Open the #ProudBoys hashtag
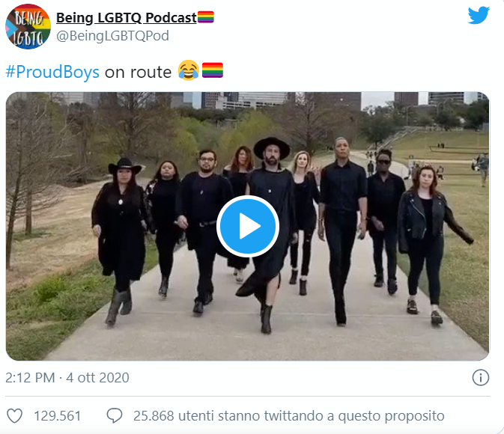This screenshot has width=504, height=434. click(x=52, y=72)
